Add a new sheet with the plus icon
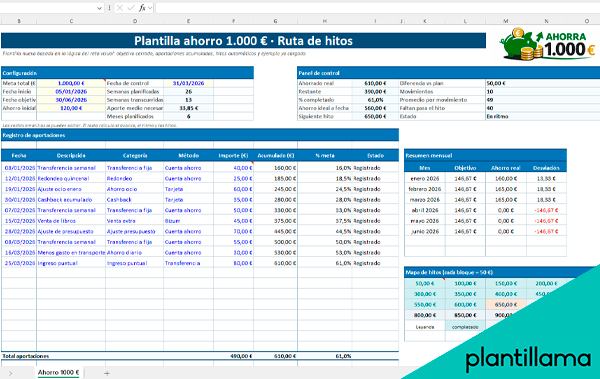600x379 pixels. [x=107, y=373]
